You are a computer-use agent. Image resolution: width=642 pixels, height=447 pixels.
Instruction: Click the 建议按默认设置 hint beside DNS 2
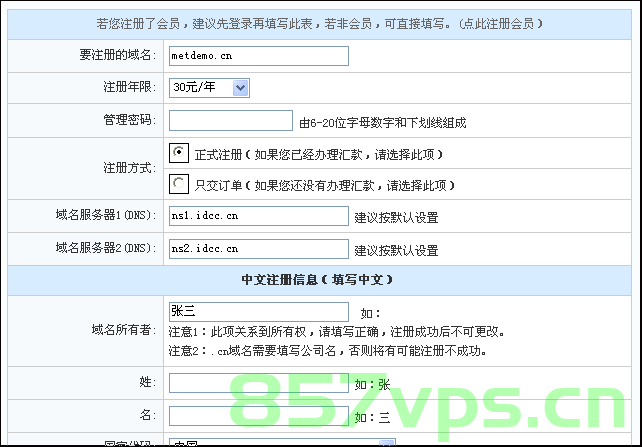(396, 250)
